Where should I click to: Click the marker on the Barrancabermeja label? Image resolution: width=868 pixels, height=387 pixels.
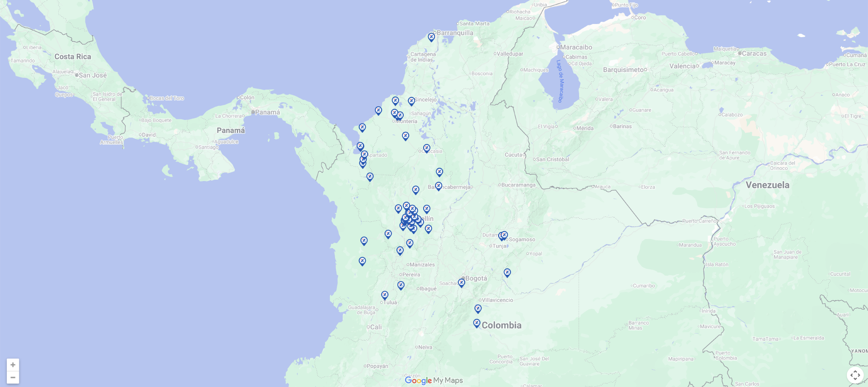tap(439, 186)
